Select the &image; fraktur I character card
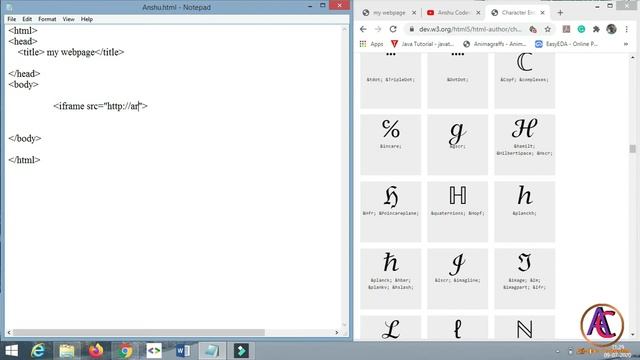 tap(524, 279)
